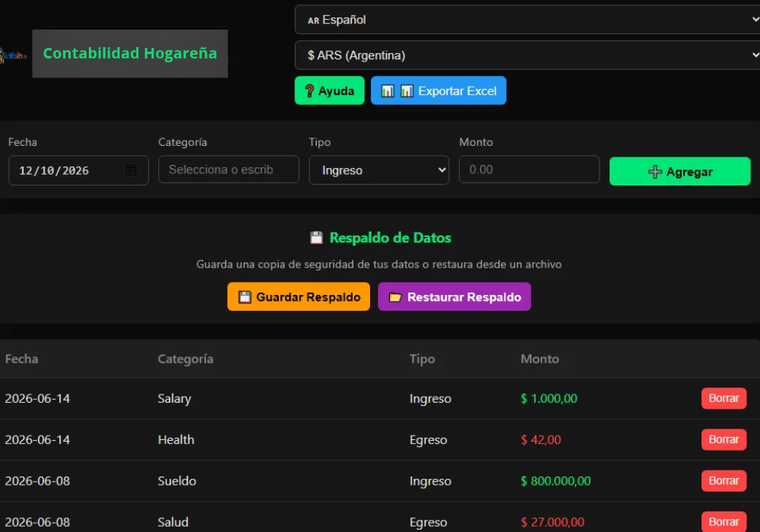
Task: Click the calendar icon in the Fecha field
Action: (131, 170)
